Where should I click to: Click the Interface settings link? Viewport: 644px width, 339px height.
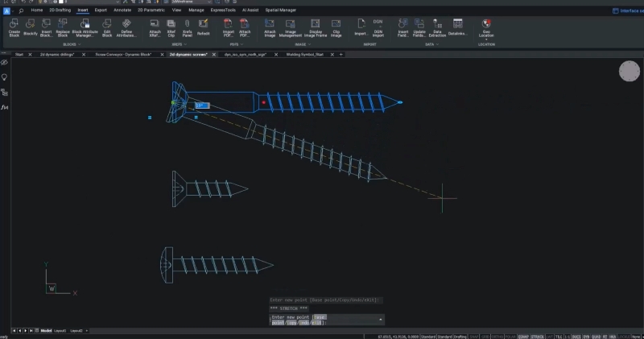[x=628, y=10]
